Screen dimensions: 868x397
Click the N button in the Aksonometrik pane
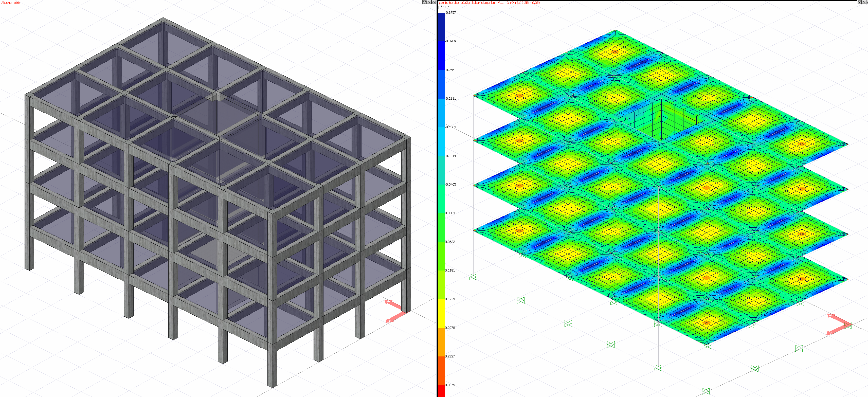429,2
